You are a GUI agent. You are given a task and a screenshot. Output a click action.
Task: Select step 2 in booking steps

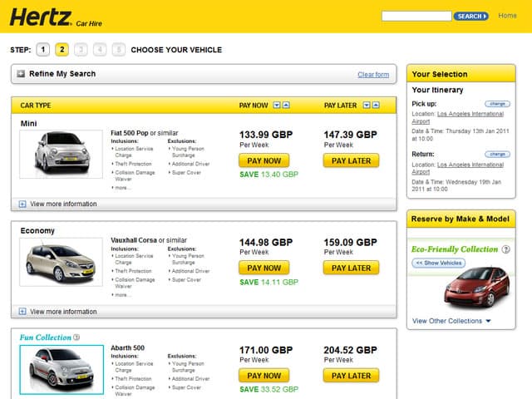(62, 50)
